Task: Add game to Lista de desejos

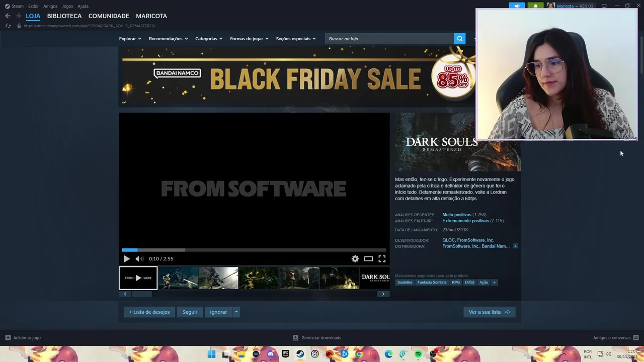Action: (149, 312)
